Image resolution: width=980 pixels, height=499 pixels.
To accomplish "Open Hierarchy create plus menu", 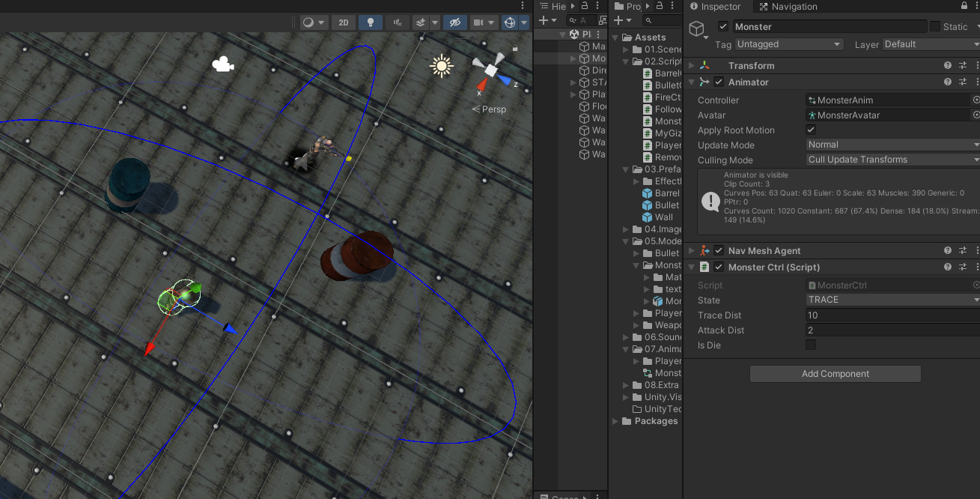I will coord(547,21).
